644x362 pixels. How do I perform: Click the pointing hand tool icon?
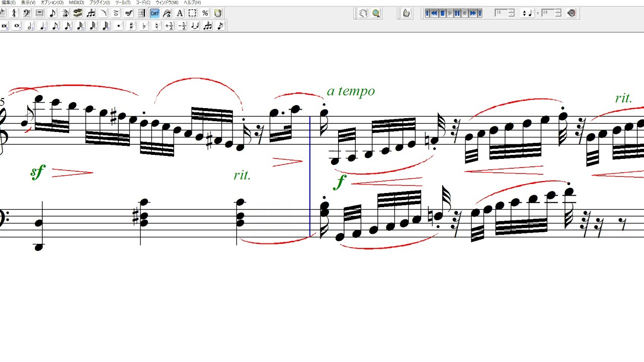(x=407, y=13)
